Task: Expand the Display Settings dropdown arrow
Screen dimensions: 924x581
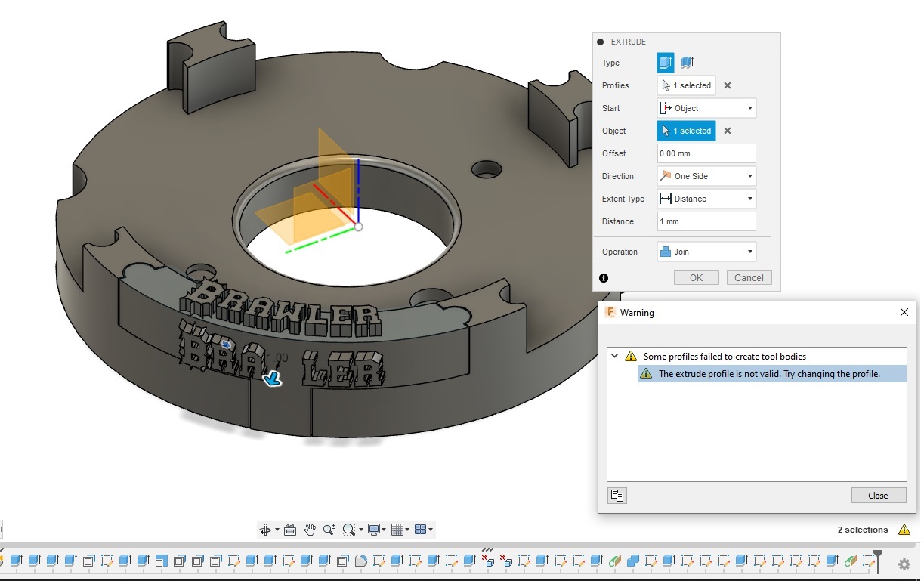Action: pyautogui.click(x=385, y=530)
